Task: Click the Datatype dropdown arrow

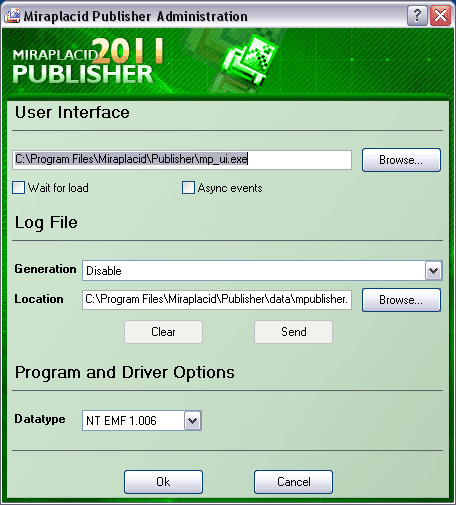Action: (193, 421)
